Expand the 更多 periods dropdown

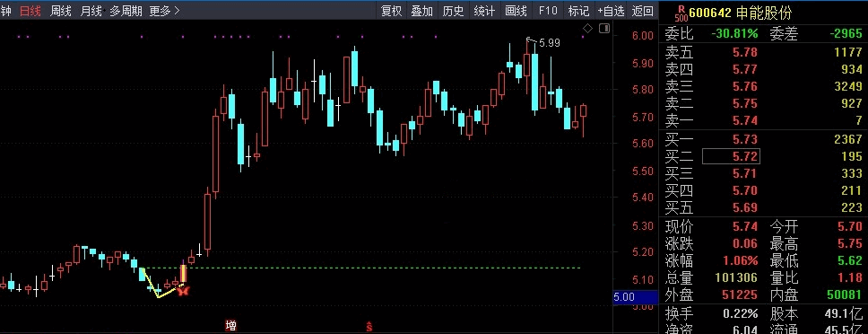[x=164, y=11]
